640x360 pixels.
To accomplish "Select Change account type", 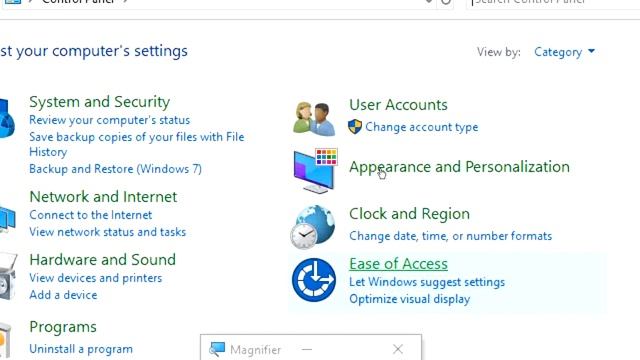I will 422,127.
